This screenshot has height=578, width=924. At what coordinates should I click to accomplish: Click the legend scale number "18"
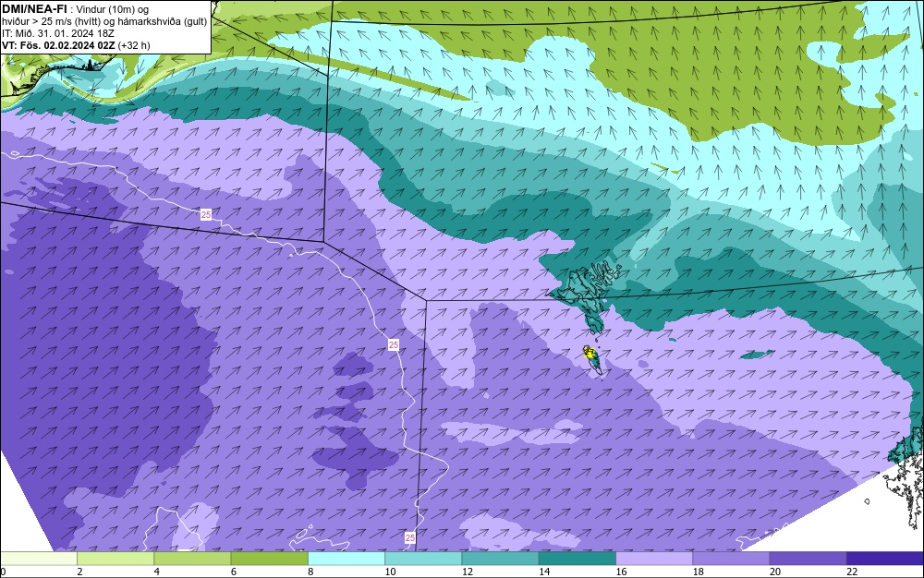point(698,572)
